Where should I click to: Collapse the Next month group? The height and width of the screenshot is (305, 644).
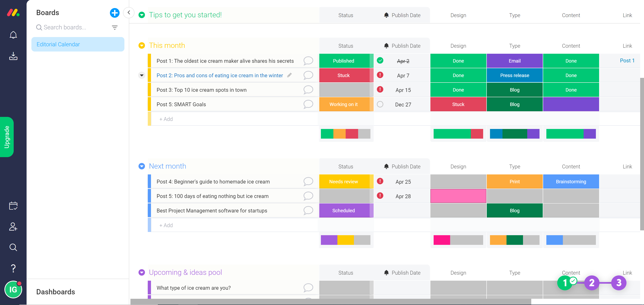pyautogui.click(x=142, y=166)
